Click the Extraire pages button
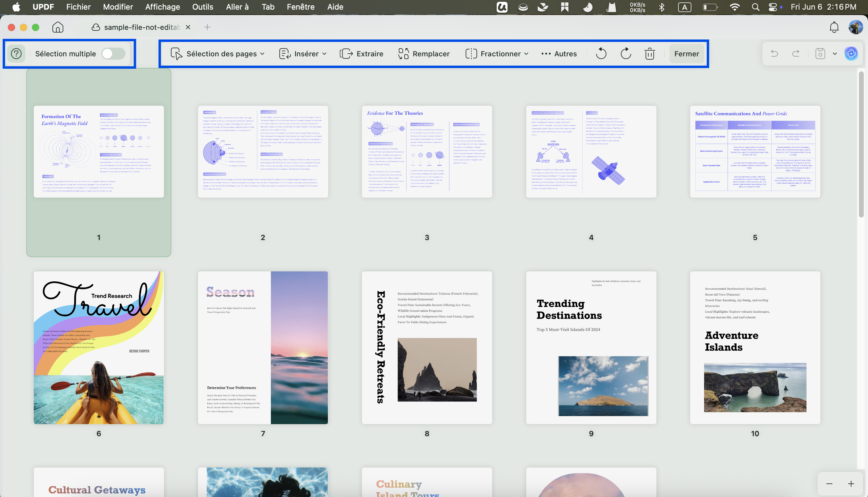 click(x=361, y=54)
